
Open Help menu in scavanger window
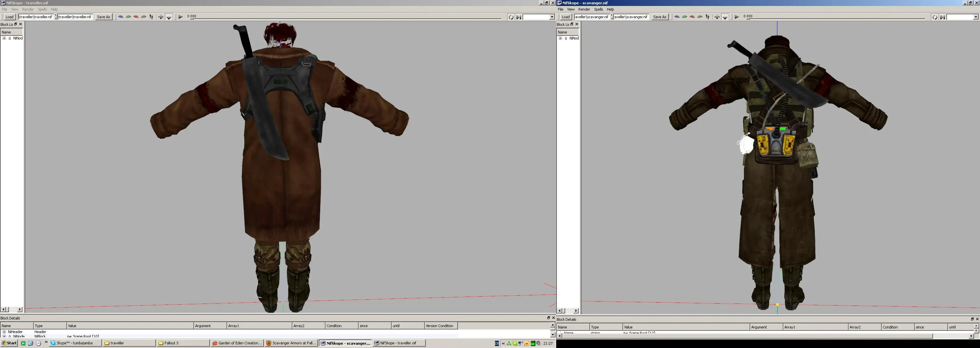(x=610, y=9)
